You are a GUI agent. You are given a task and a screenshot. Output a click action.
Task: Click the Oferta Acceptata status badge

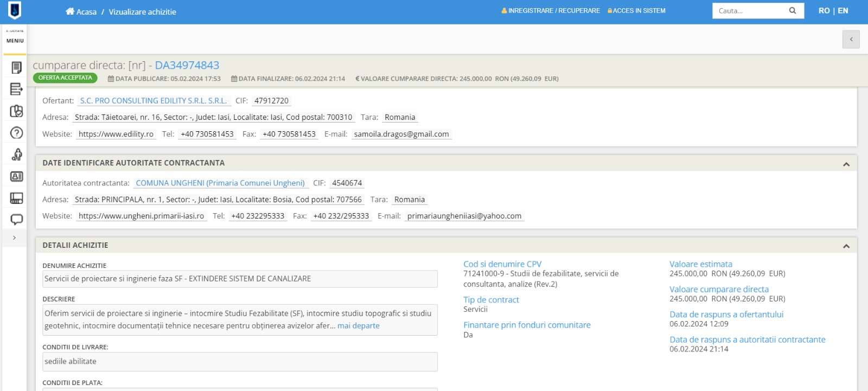(x=65, y=78)
